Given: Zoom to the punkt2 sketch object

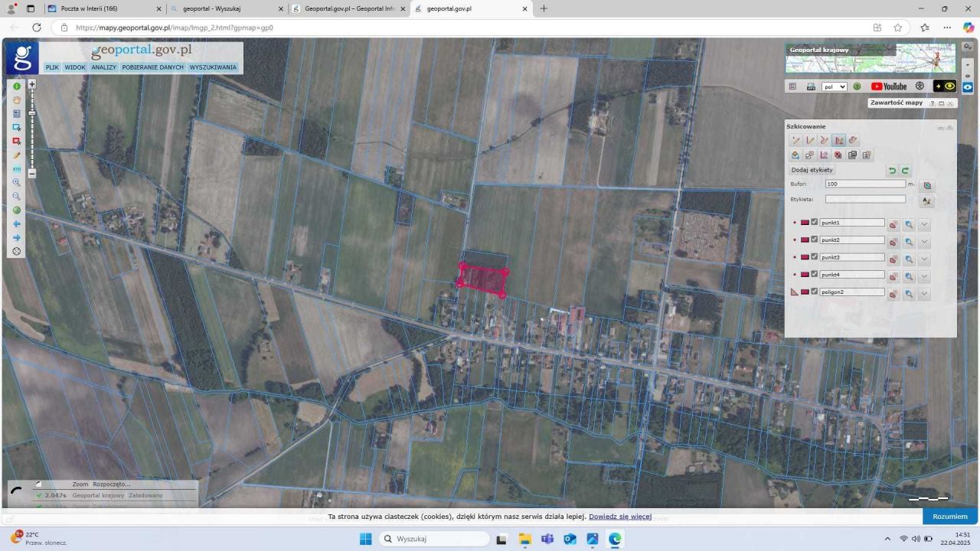Looking at the screenshot, I should 909,242.
